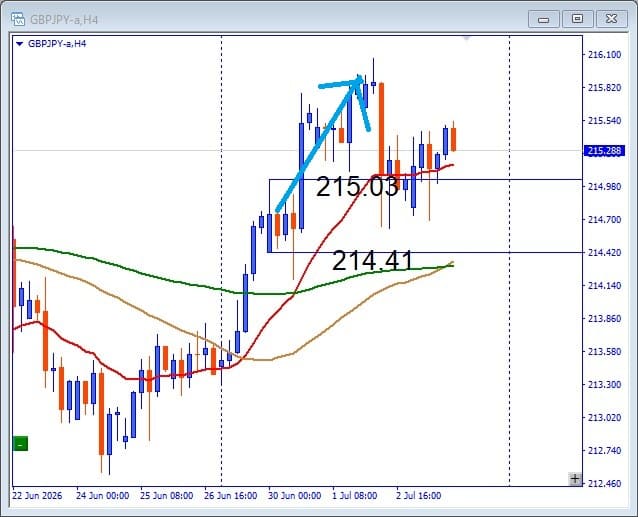The image size is (638, 517).
Task: Minimize the GBPJPY-a,H4 chart window
Action: (543, 19)
